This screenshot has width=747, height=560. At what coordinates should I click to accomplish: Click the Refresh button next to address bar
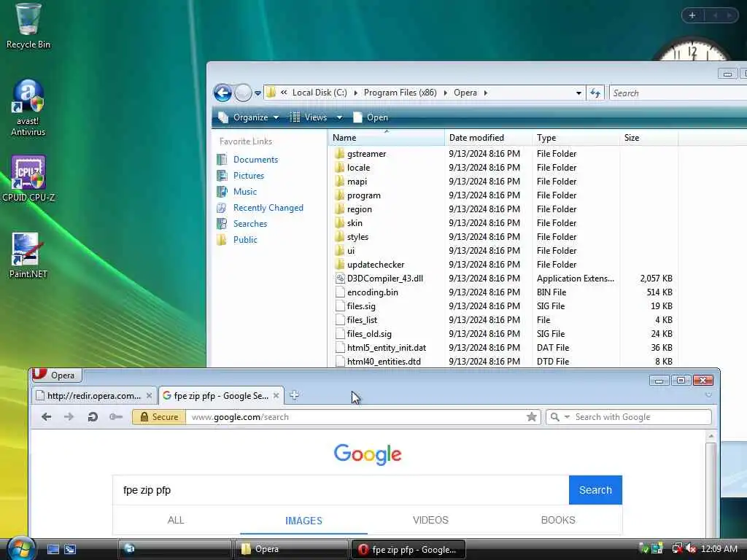595,93
